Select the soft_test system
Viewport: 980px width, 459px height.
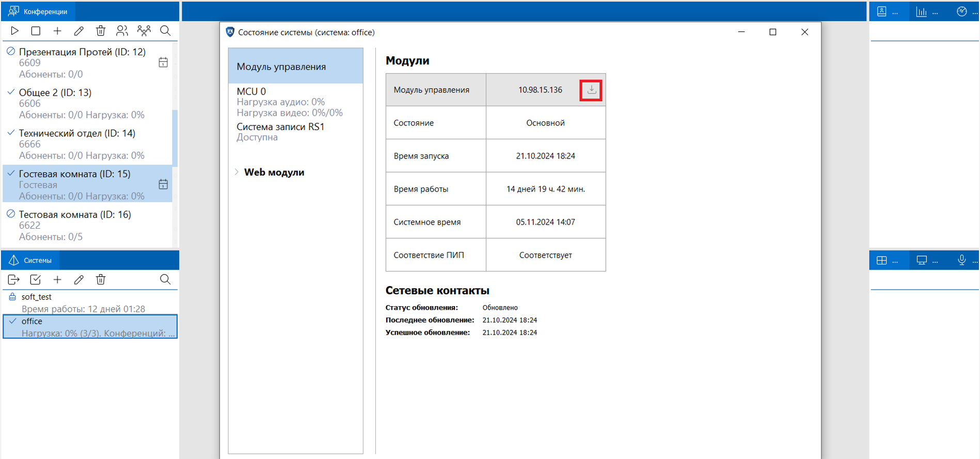point(90,303)
